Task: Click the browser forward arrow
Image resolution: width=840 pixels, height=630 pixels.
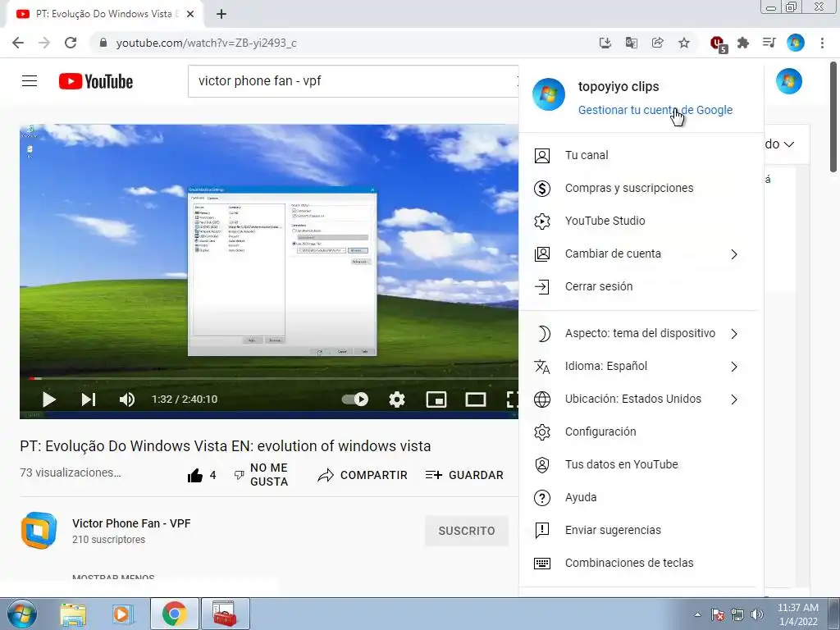Action: point(44,43)
